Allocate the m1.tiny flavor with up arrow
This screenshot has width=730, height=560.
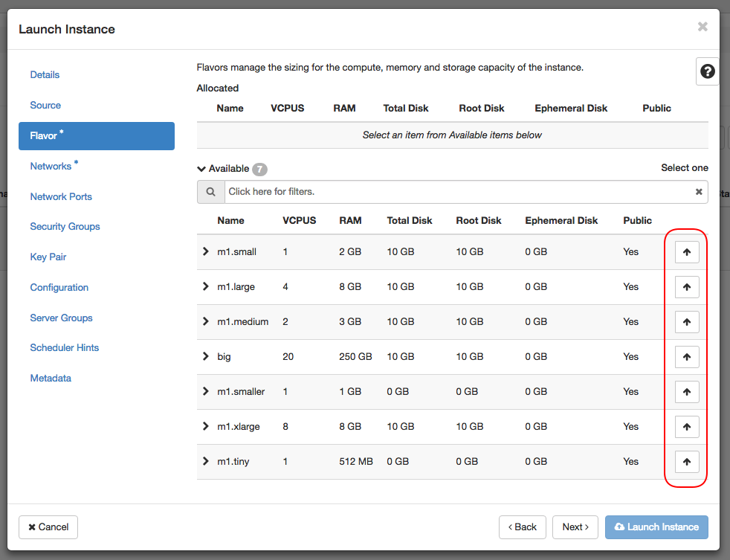coord(687,462)
